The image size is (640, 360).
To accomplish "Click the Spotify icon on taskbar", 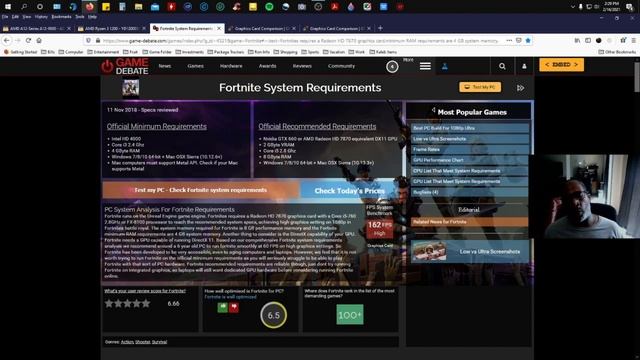I will point(269,7).
